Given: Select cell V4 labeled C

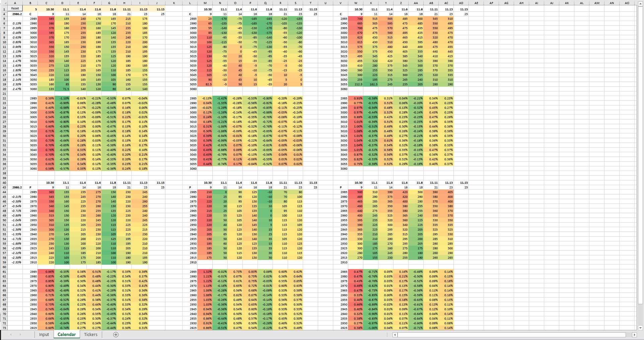Looking at the screenshot, I should (x=341, y=14).
